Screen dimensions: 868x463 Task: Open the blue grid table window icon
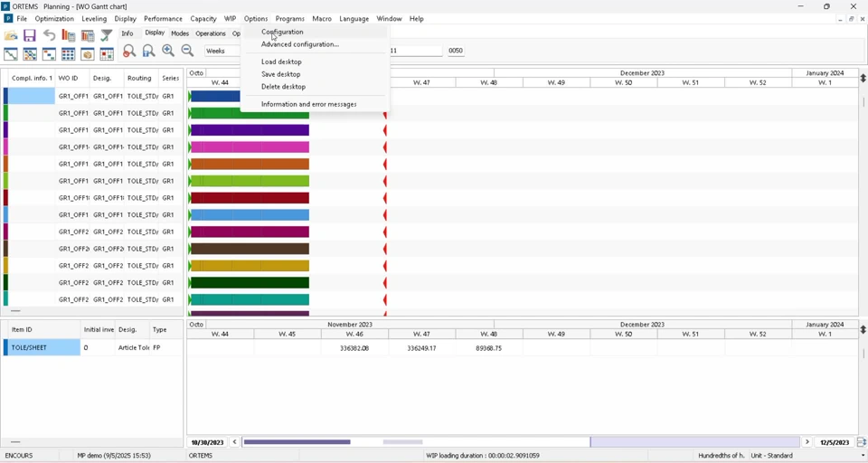click(68, 53)
